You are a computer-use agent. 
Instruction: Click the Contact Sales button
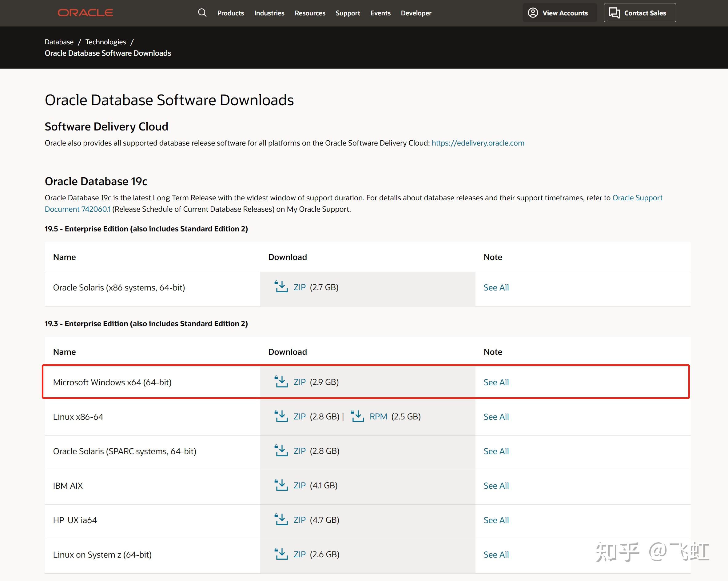coord(640,13)
